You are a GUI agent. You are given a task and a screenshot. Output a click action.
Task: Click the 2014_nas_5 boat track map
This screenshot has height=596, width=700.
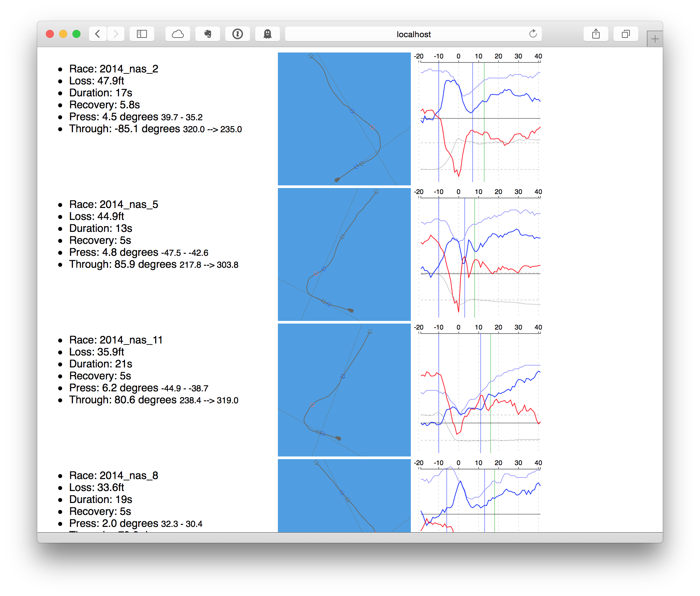(344, 254)
